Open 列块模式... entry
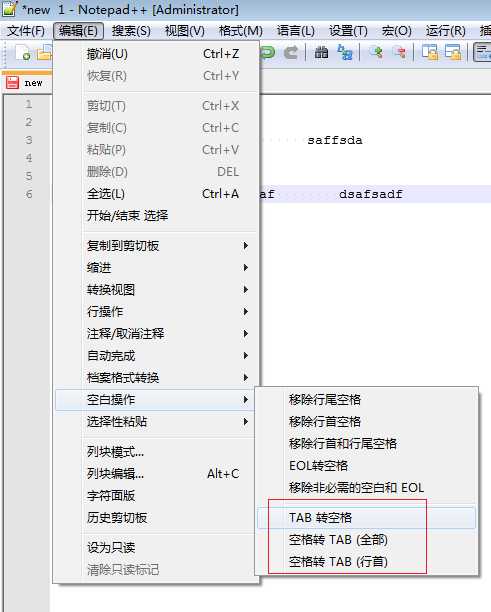 (x=156, y=452)
